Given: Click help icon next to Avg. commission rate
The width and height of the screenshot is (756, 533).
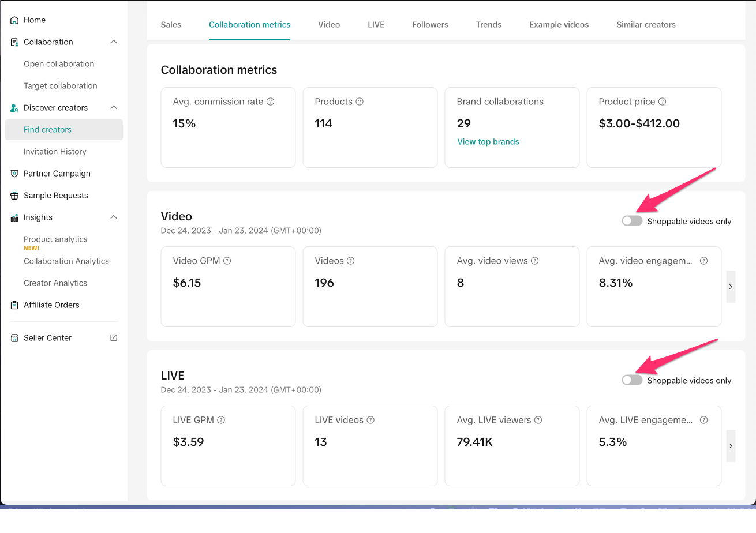Looking at the screenshot, I should click(271, 102).
